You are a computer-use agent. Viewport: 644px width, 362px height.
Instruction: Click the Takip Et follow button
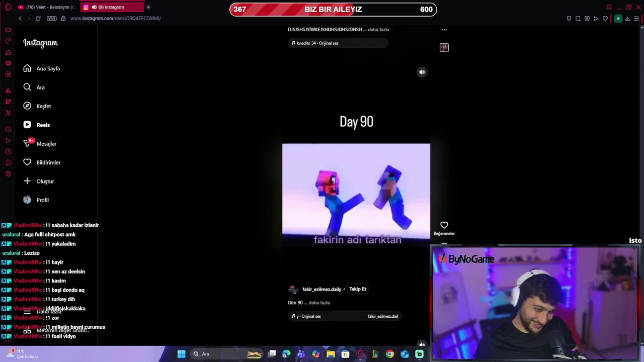pos(358,289)
